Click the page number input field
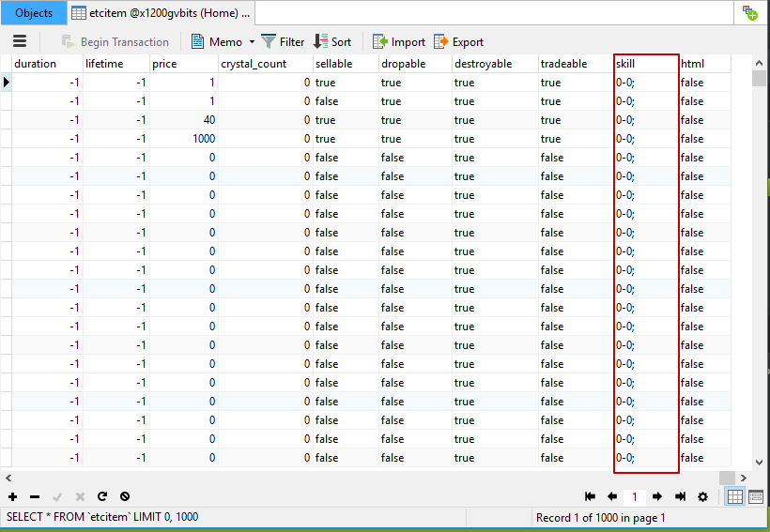Image resolution: width=770 pixels, height=532 pixels. 635,496
